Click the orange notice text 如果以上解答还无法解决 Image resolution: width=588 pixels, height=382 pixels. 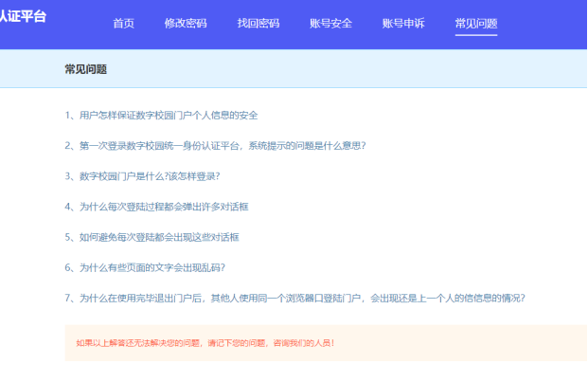[x=205, y=342]
